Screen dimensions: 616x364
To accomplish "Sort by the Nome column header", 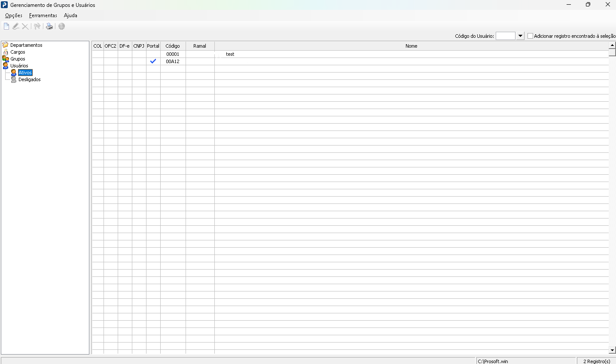I will point(412,46).
